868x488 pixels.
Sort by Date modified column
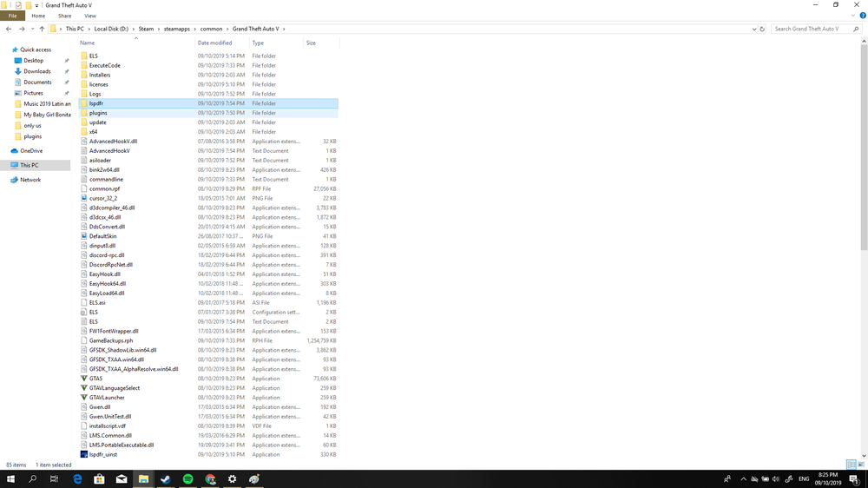coord(221,43)
